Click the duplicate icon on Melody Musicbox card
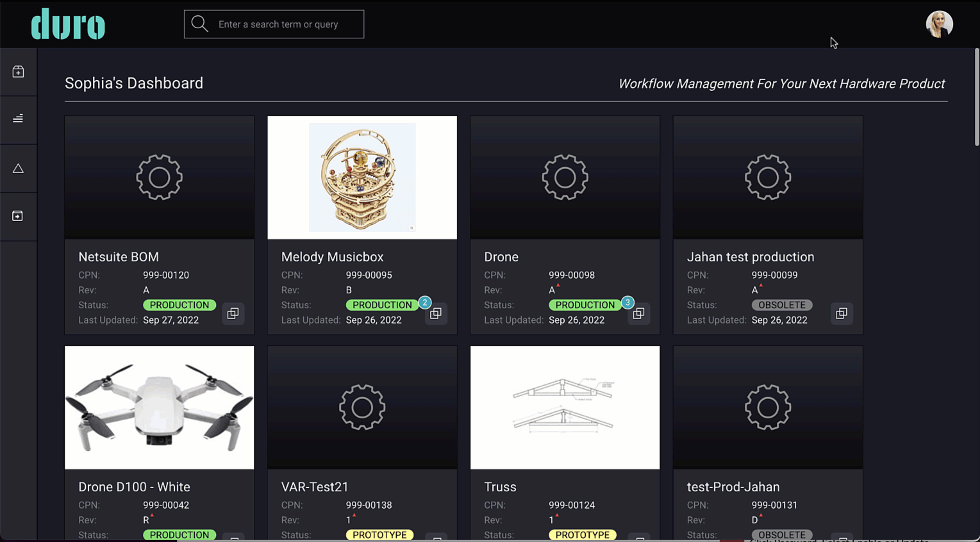980x542 pixels. pyautogui.click(x=436, y=313)
